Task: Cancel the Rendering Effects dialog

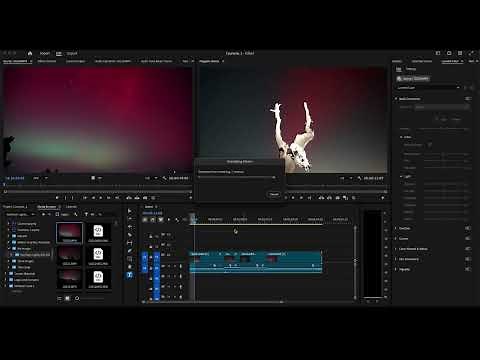Action: click(x=274, y=194)
